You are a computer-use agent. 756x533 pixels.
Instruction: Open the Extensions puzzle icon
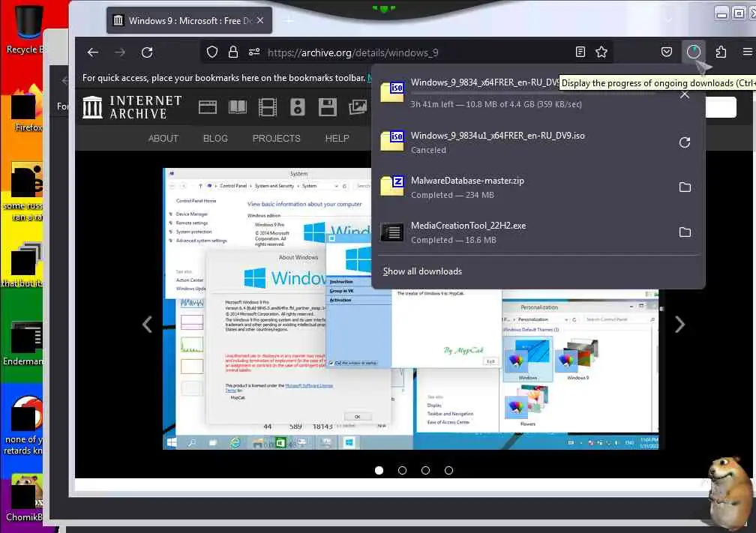tap(721, 52)
